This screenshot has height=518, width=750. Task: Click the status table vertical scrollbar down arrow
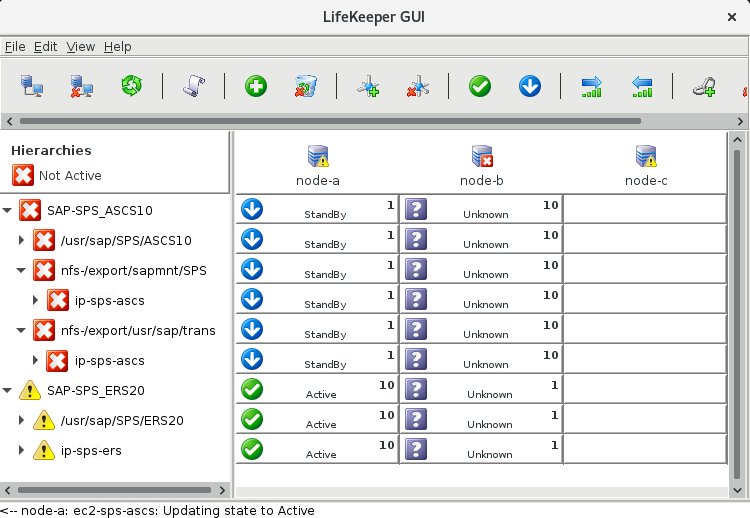[x=737, y=490]
